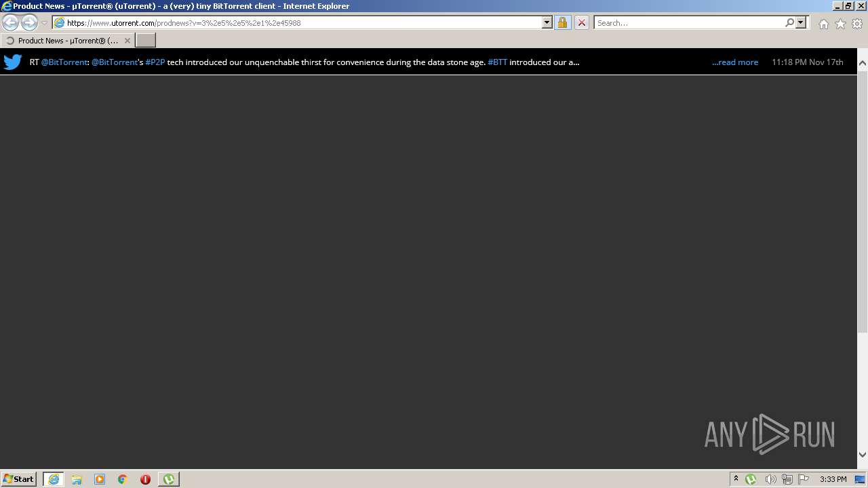Image resolution: width=868 pixels, height=488 pixels.
Task: Click the ...read more link
Action: click(x=735, y=62)
